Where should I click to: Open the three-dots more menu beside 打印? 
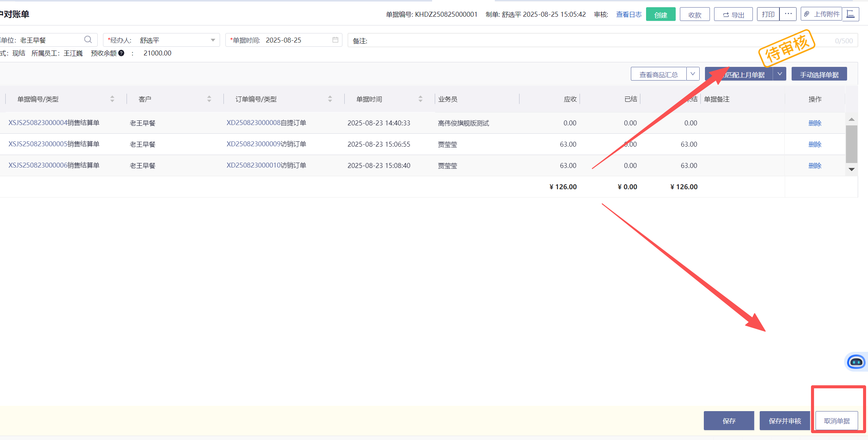(x=788, y=14)
